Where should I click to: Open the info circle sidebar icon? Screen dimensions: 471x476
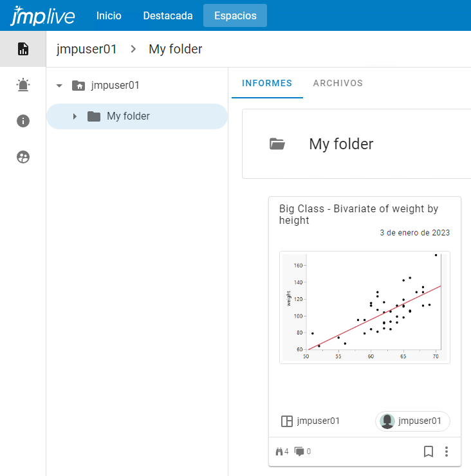pos(23,121)
